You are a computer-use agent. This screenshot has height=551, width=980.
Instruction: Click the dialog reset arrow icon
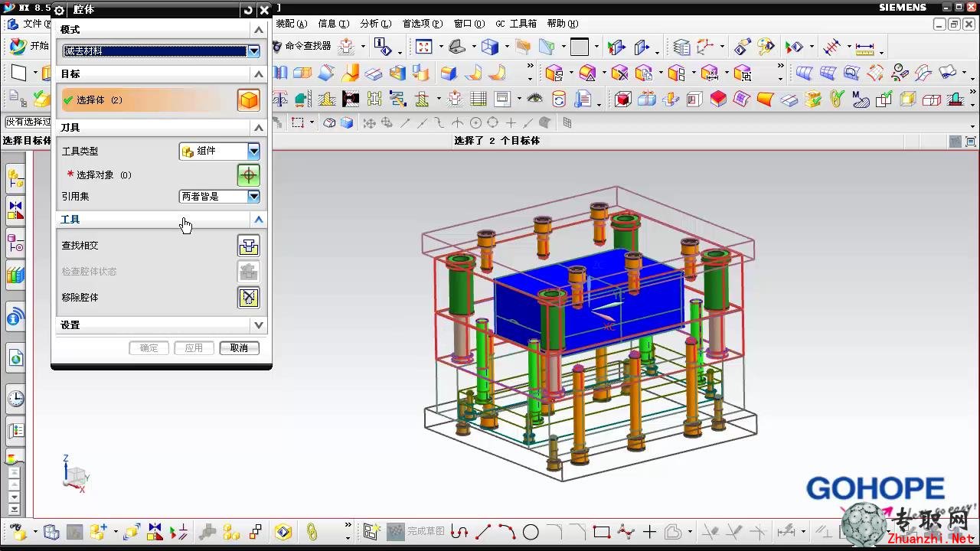pos(247,10)
